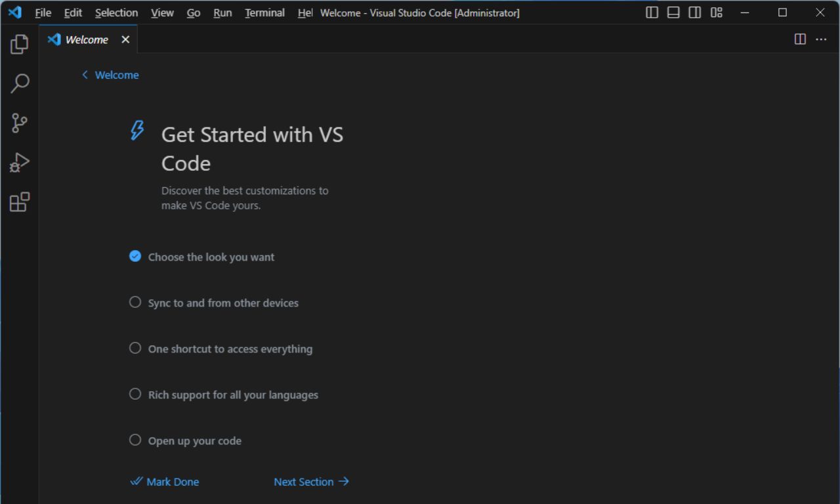Split the editor to the right
This screenshot has height=504, width=840.
click(800, 39)
